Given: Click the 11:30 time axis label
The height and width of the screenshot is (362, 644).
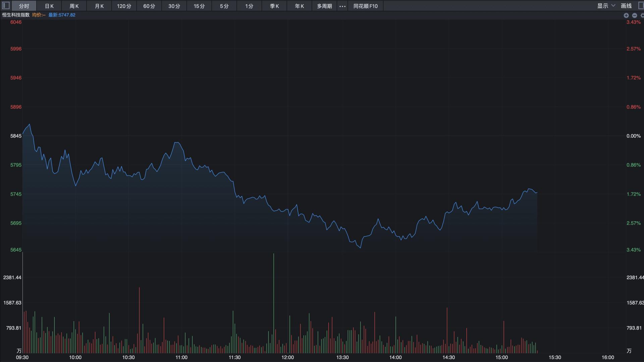Looking at the screenshot, I should [234, 357].
